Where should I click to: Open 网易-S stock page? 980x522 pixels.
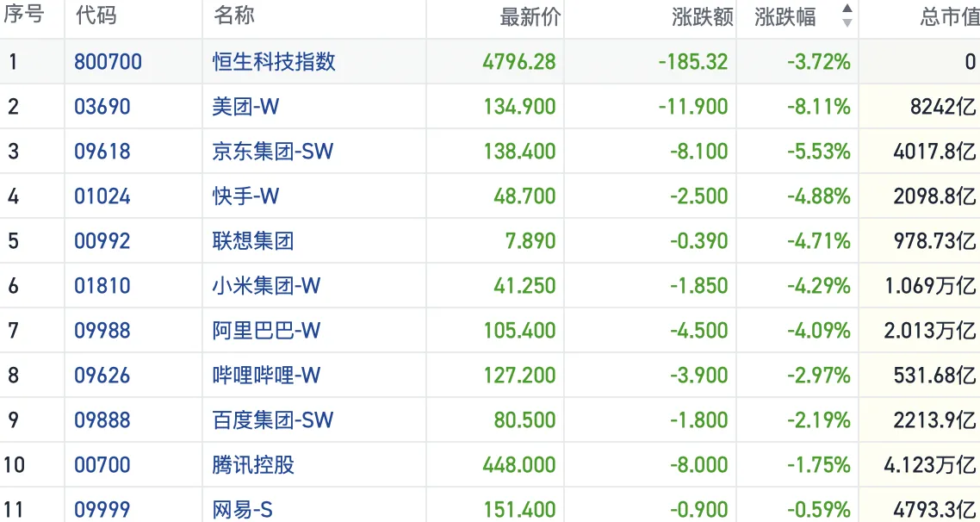click(x=243, y=509)
